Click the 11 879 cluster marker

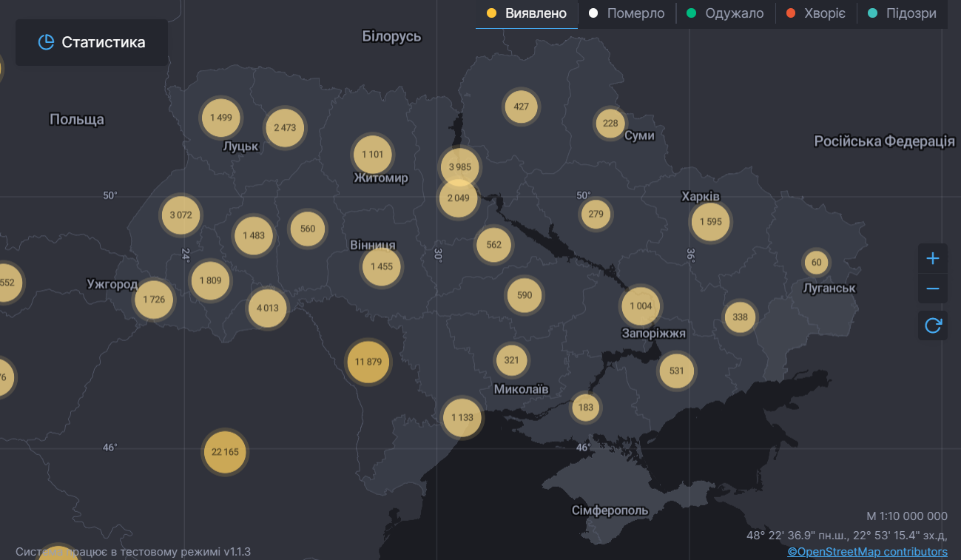click(x=368, y=362)
